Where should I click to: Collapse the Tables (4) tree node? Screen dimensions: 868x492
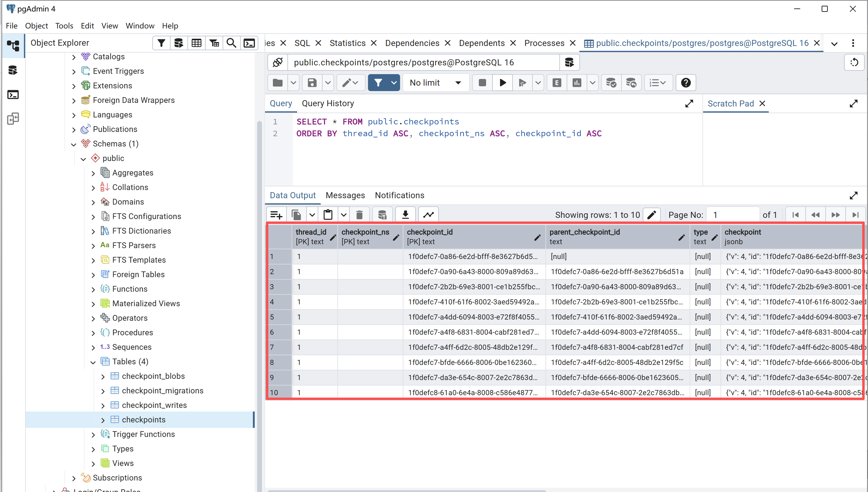point(93,362)
